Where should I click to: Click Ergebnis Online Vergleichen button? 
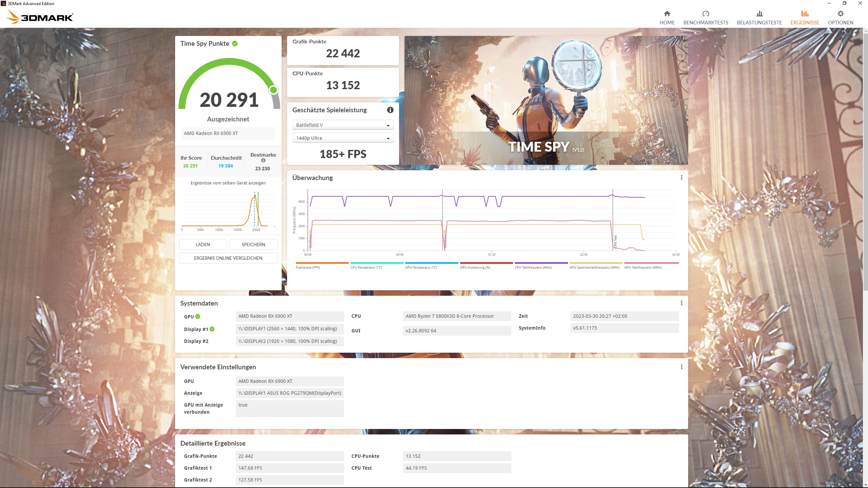(x=228, y=258)
